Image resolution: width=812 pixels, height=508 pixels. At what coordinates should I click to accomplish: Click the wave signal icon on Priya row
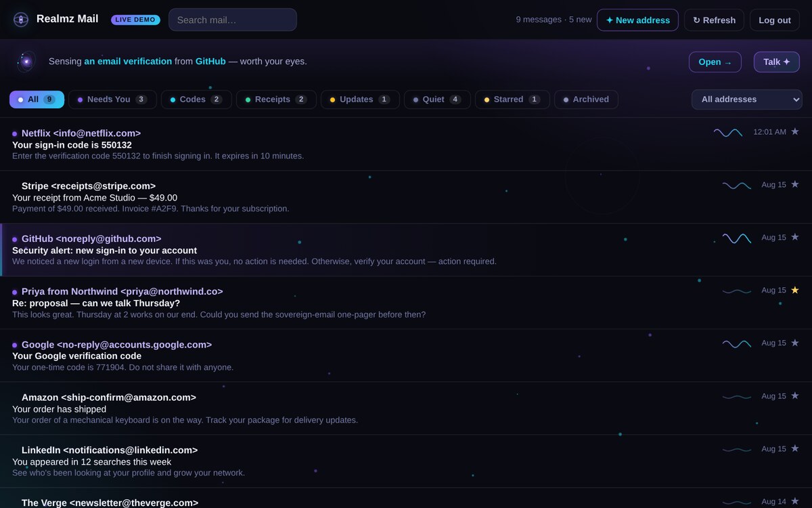pyautogui.click(x=737, y=291)
